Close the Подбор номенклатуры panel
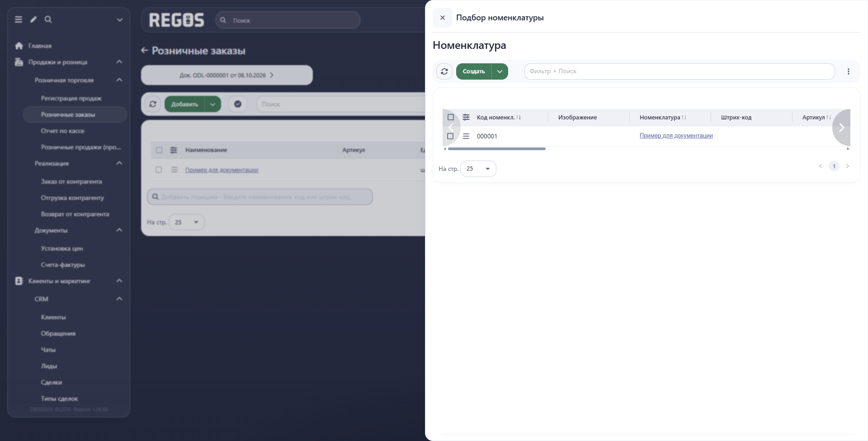Image resolution: width=868 pixels, height=441 pixels. (x=443, y=18)
